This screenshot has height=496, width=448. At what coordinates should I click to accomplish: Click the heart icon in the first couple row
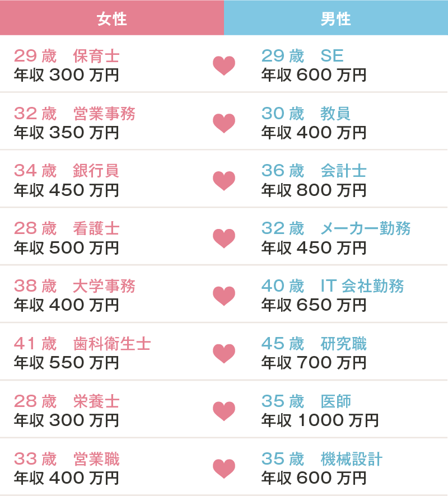[224, 66]
